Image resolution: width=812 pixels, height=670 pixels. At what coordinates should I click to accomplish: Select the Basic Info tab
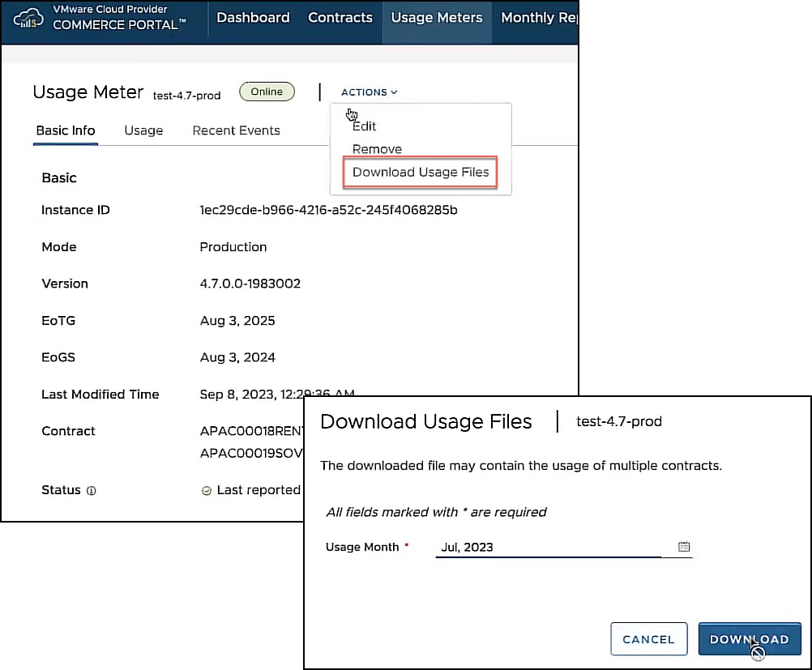pos(66,130)
